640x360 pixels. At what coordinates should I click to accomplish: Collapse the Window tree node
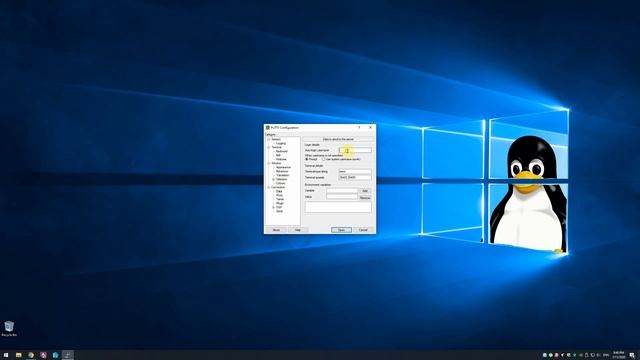(269, 163)
